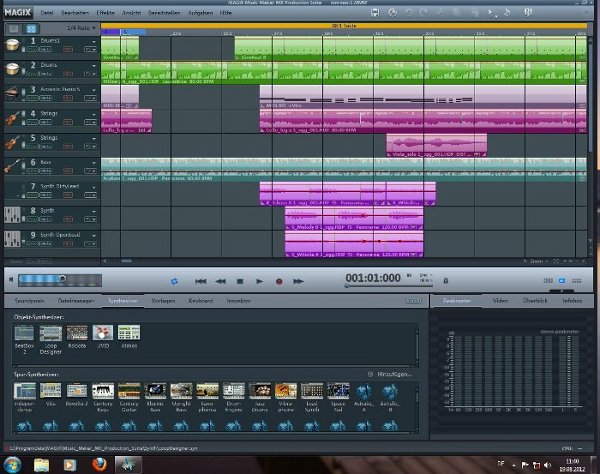Click the violin icon of track 5 Strings
This screenshot has width=600, height=474.
click(12, 143)
